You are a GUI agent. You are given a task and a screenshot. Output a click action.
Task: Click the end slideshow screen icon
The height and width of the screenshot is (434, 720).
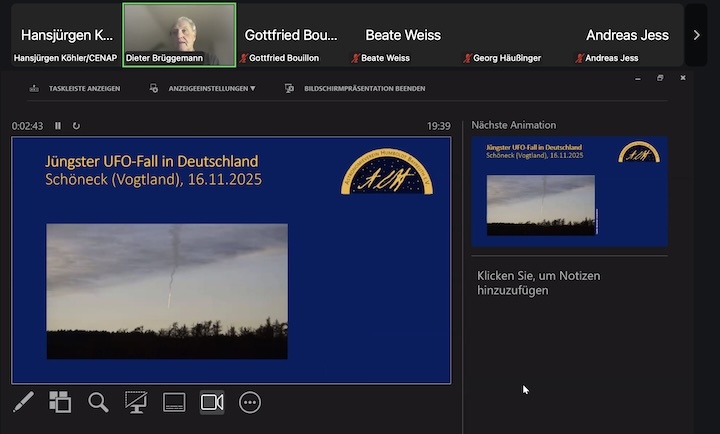[289, 88]
